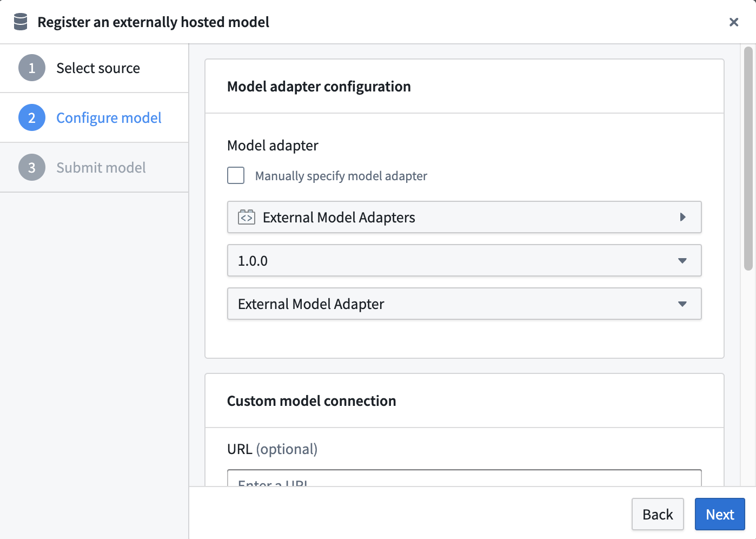
Task: Click the step 1 circle icon
Action: 32,68
